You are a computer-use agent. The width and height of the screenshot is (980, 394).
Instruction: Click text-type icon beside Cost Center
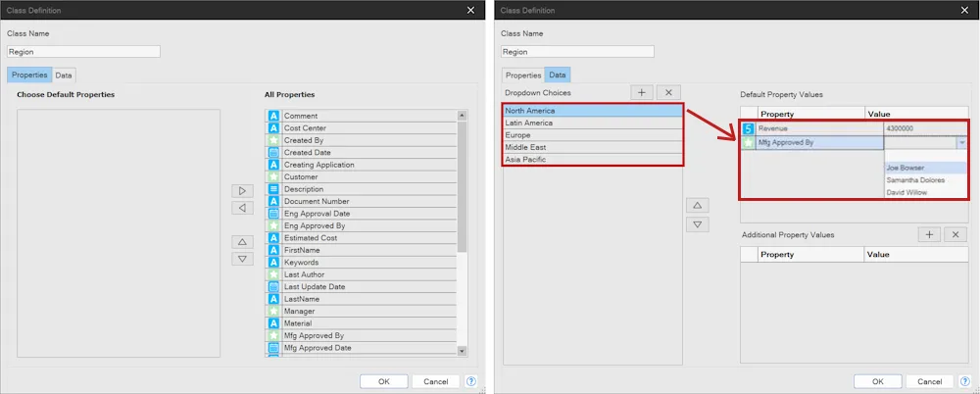pyautogui.click(x=273, y=128)
